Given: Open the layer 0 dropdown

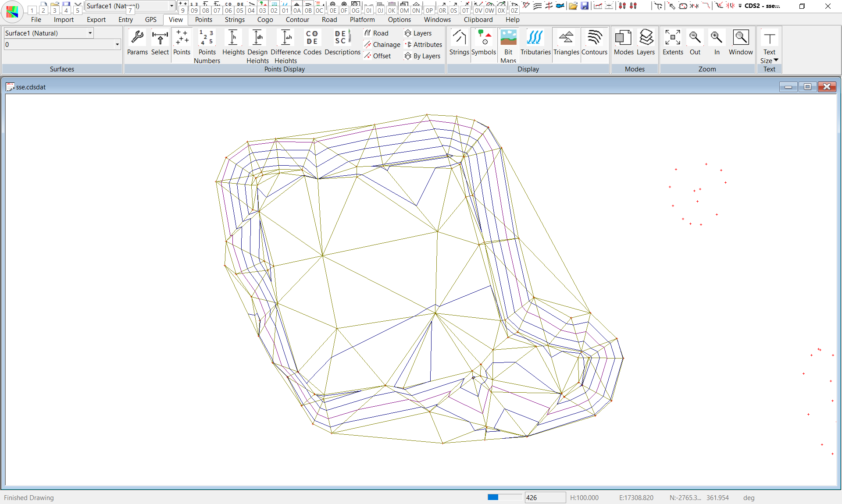Looking at the screenshot, I should 117,44.
